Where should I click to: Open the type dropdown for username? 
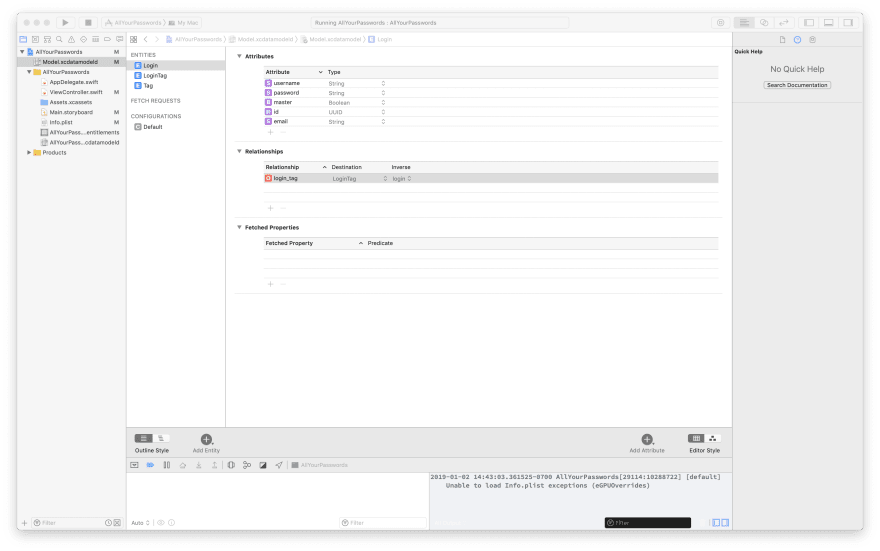click(x=383, y=83)
